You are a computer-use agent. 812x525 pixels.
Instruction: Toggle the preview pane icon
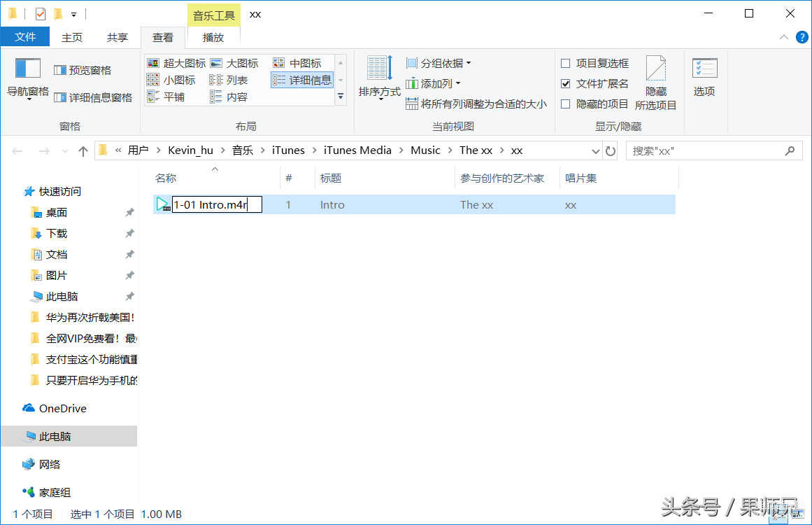60,70
